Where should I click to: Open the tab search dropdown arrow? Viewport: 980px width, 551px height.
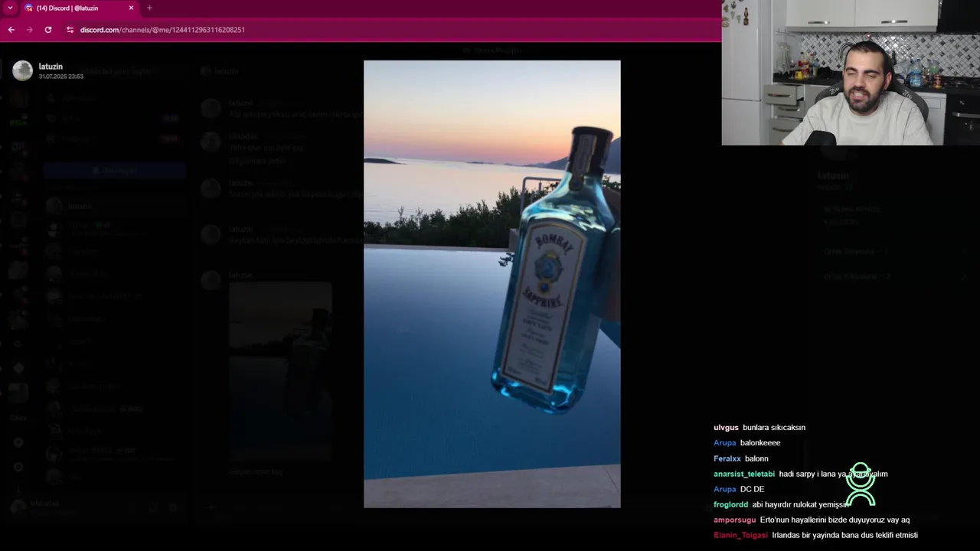click(10, 8)
